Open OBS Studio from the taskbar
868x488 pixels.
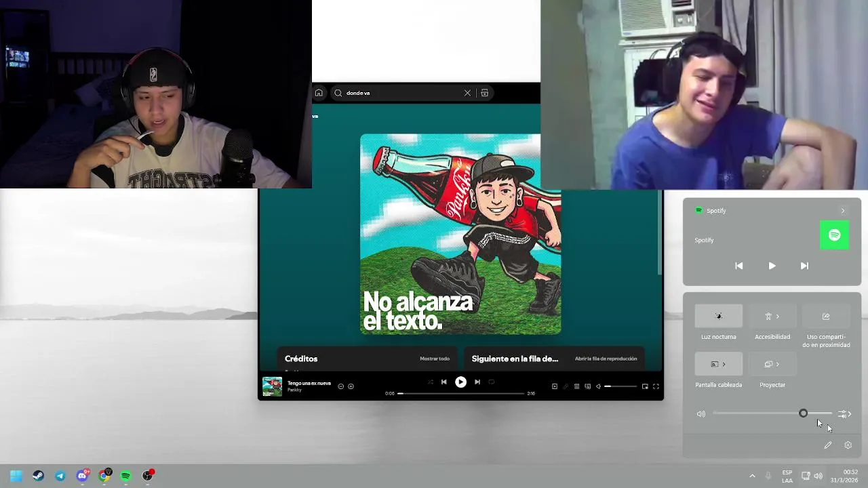147,476
